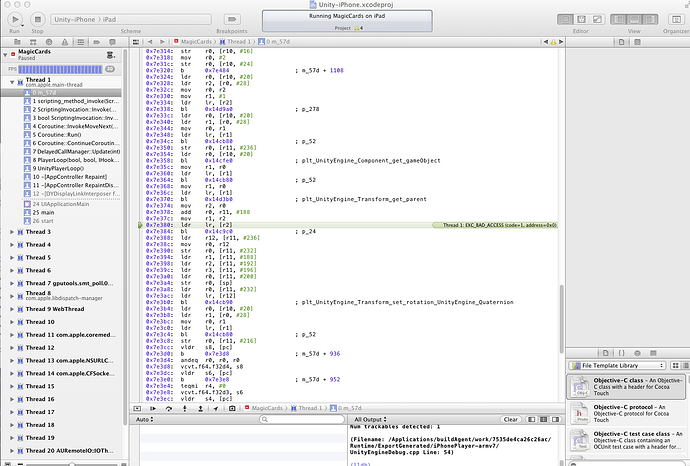
Task: Expand Thread 12
Action: (x=12, y=348)
